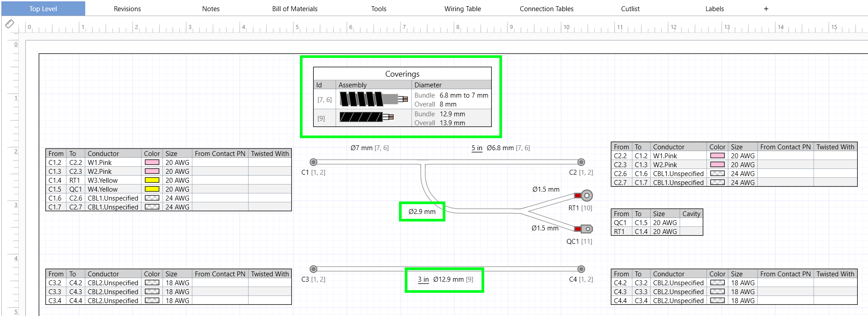This screenshot has width=868, height=316.
Task: Open the Notes tab
Action: coord(211,9)
